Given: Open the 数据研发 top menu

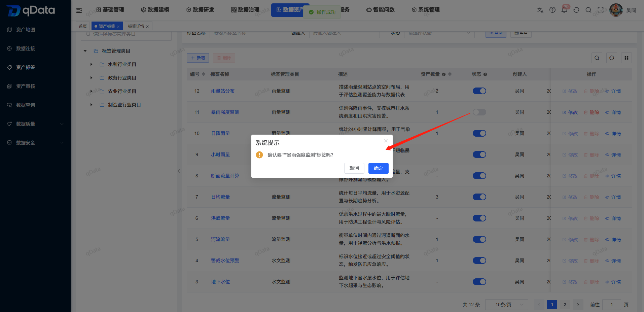Looking at the screenshot, I should [200, 10].
